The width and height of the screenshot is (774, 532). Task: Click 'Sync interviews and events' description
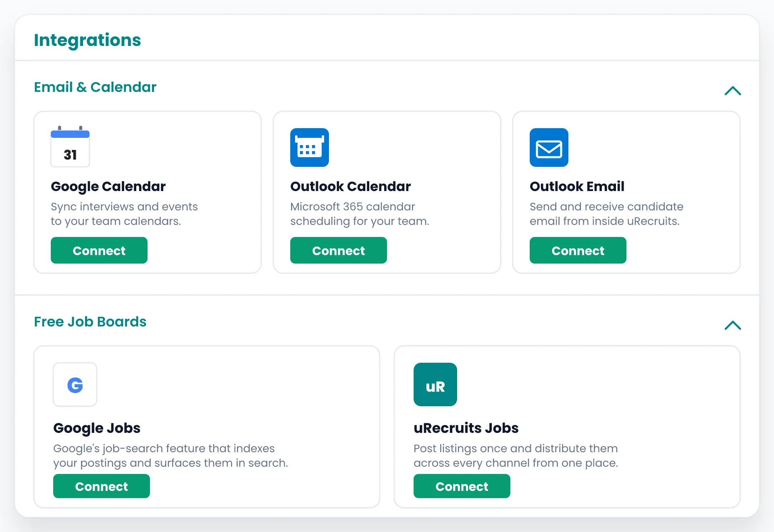(124, 214)
